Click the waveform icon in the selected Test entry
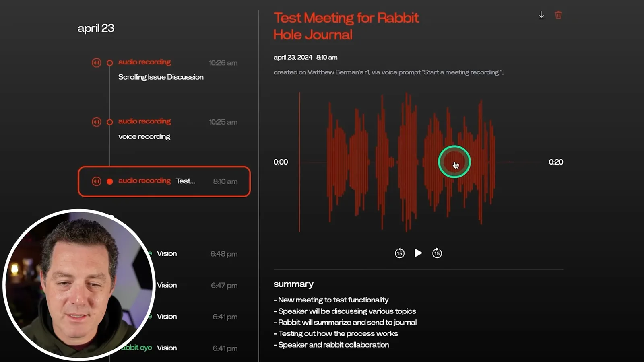This screenshot has width=644, height=362. [x=96, y=181]
